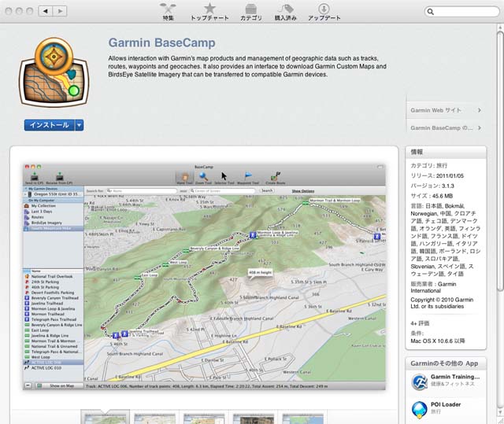
Task: Click the カテゴリ: 旅行 info line
Action: click(428, 166)
